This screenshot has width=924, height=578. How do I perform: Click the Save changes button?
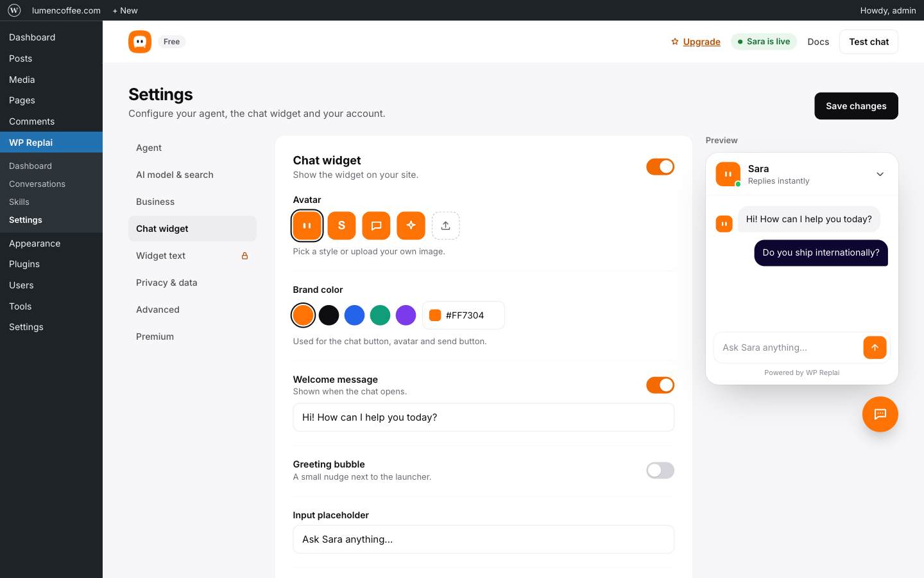click(x=856, y=106)
